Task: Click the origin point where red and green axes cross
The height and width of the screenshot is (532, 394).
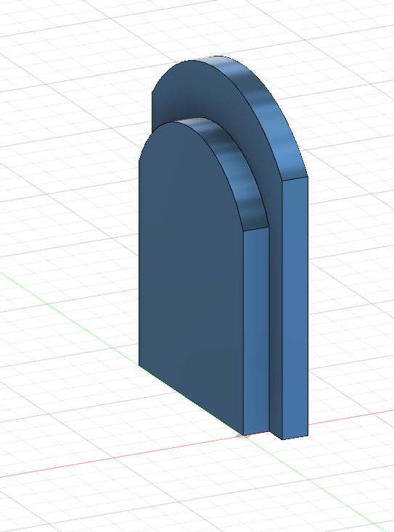Action: [242, 436]
